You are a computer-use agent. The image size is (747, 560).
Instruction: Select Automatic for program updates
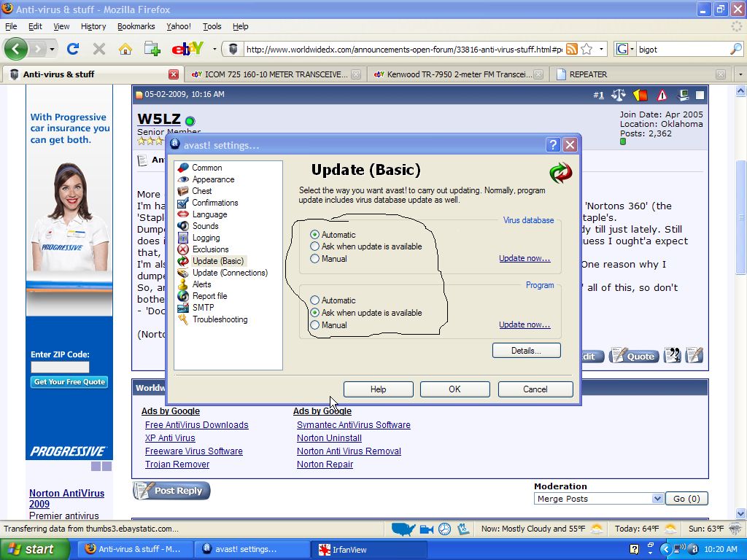[x=315, y=300]
